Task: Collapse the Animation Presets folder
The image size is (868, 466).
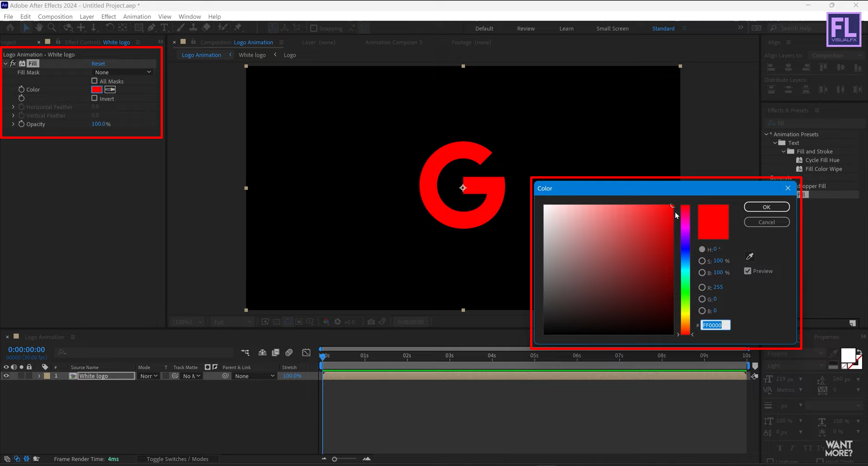Action: (x=767, y=134)
